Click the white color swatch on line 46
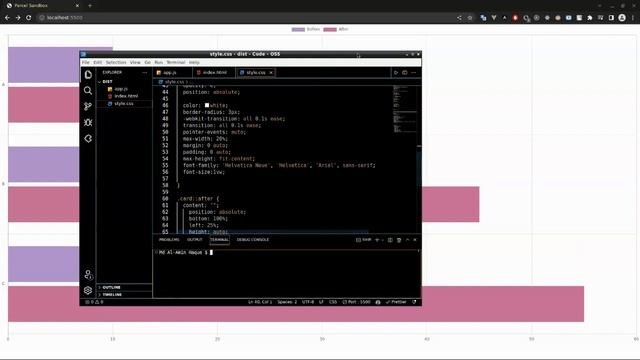The width and height of the screenshot is (640, 360). point(207,105)
